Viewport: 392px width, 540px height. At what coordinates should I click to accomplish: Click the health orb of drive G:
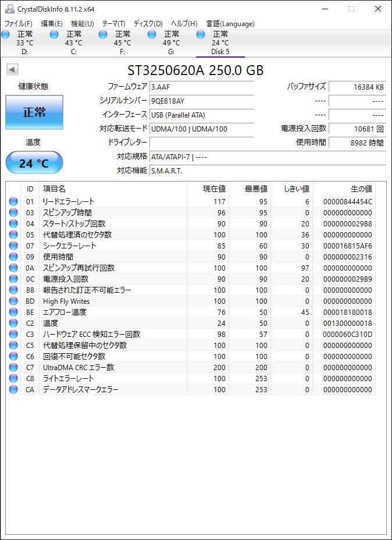[152, 34]
